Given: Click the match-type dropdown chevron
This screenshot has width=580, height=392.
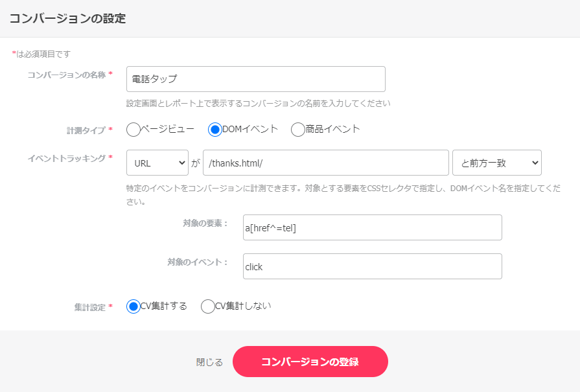Looking at the screenshot, I should pyautogui.click(x=535, y=163).
